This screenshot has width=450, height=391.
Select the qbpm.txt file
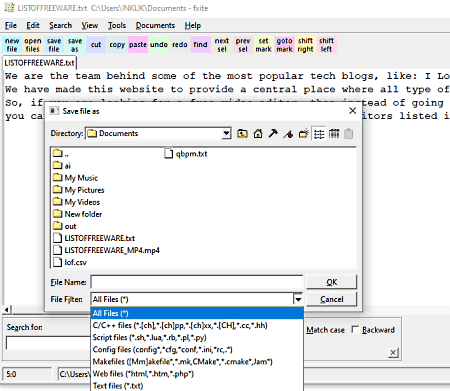(x=186, y=154)
